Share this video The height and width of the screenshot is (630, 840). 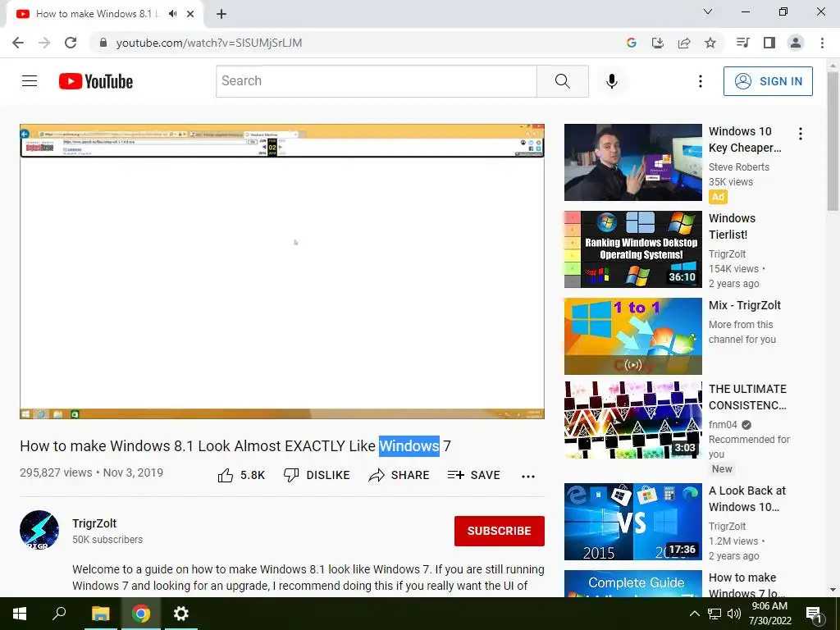click(x=399, y=475)
